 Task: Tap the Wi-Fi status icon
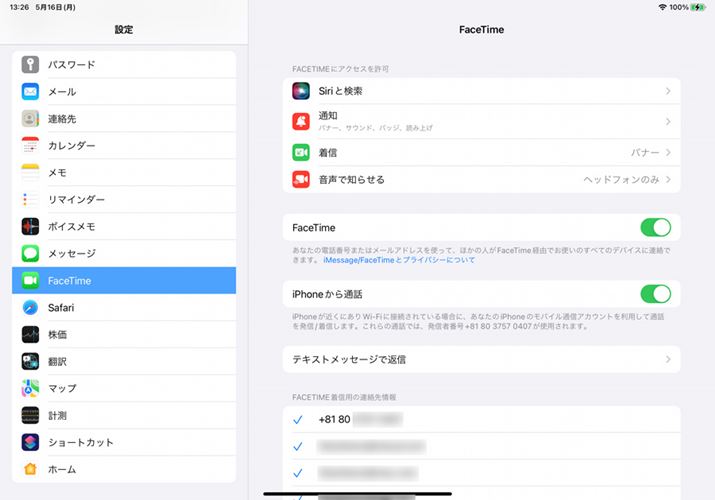coord(663,7)
